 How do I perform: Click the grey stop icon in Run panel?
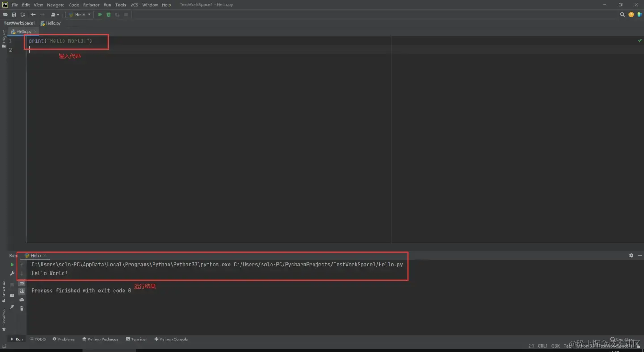pyautogui.click(x=12, y=284)
